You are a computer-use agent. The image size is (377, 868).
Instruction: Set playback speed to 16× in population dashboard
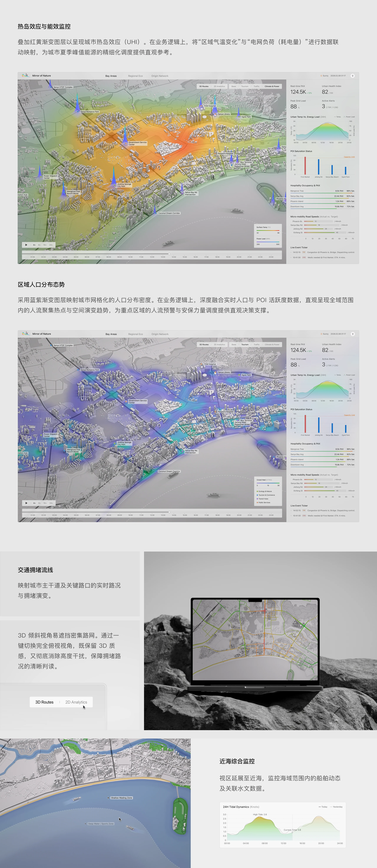(x=45, y=503)
